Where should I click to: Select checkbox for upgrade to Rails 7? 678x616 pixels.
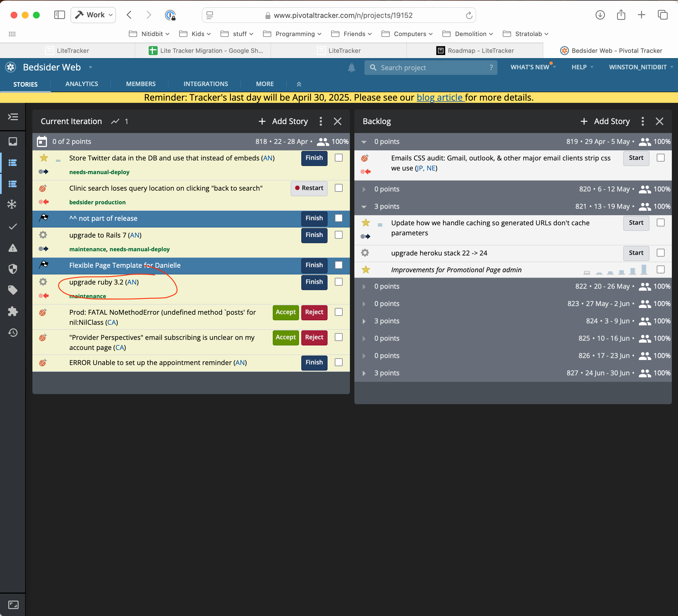(339, 235)
